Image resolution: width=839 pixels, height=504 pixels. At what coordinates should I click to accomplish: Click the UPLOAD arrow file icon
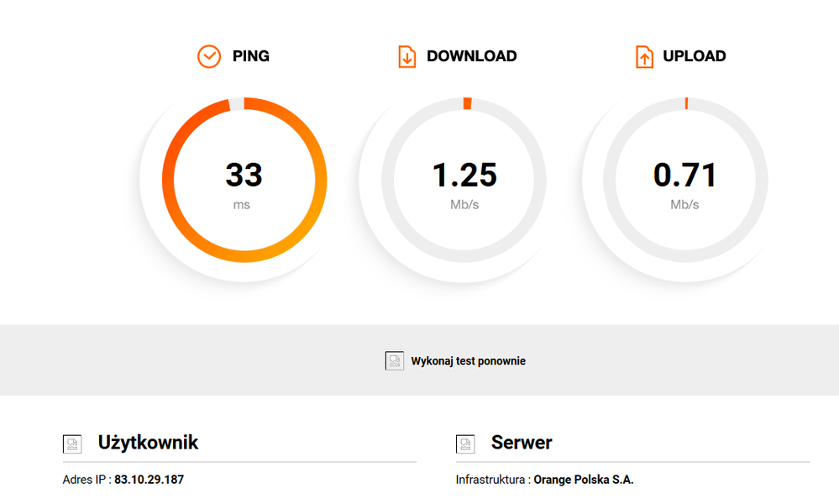(644, 56)
